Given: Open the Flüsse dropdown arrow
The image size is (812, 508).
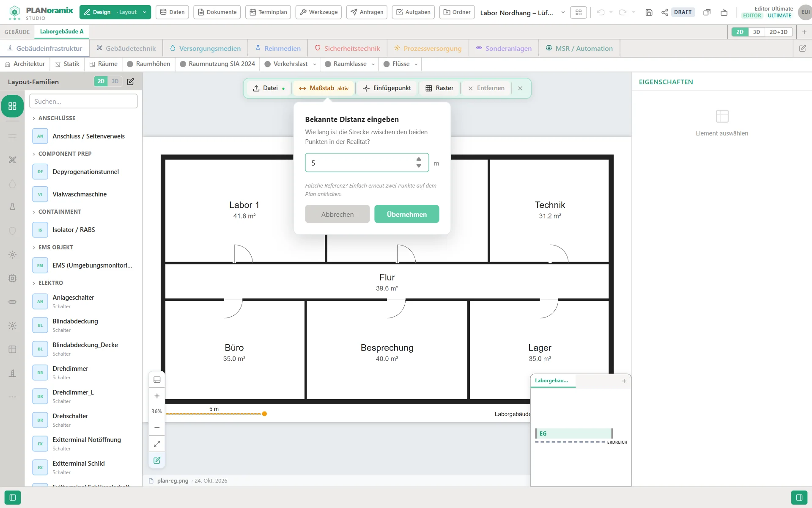Looking at the screenshot, I should coord(416,64).
